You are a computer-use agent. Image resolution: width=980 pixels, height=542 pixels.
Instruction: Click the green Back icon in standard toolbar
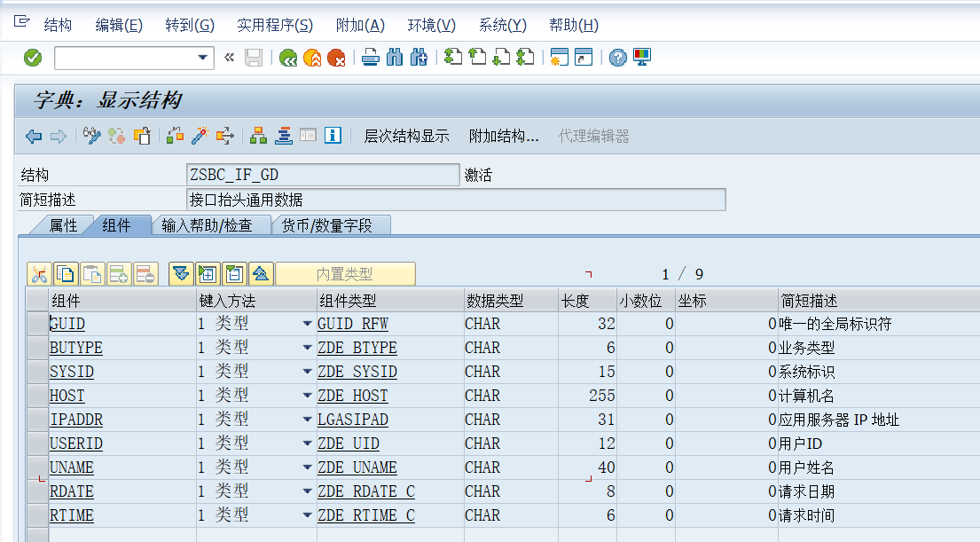[x=288, y=58]
